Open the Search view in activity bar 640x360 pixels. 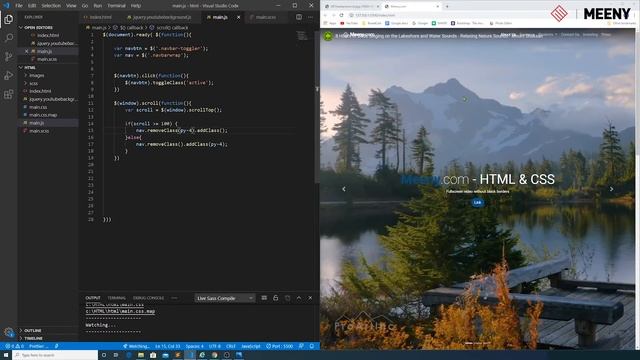tap(9, 38)
